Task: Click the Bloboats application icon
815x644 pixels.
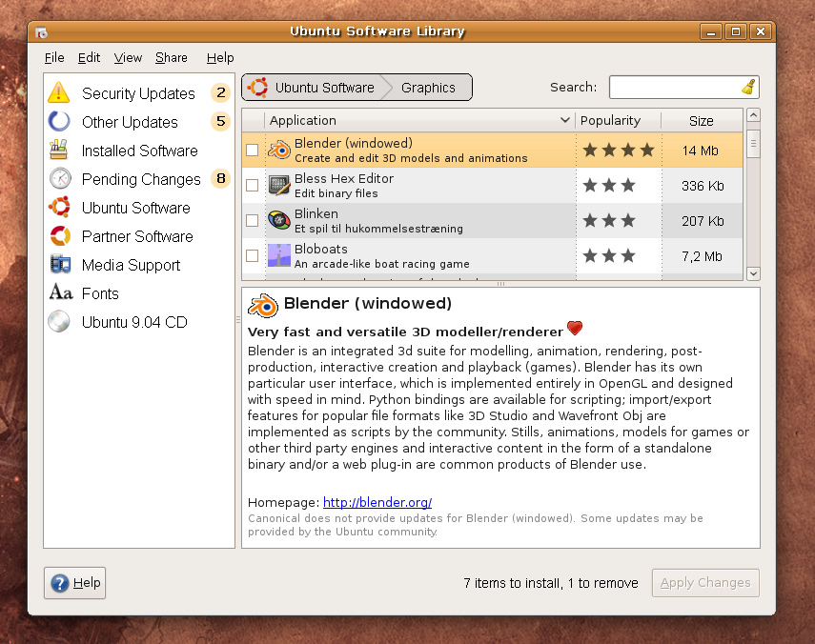Action: 279,255
